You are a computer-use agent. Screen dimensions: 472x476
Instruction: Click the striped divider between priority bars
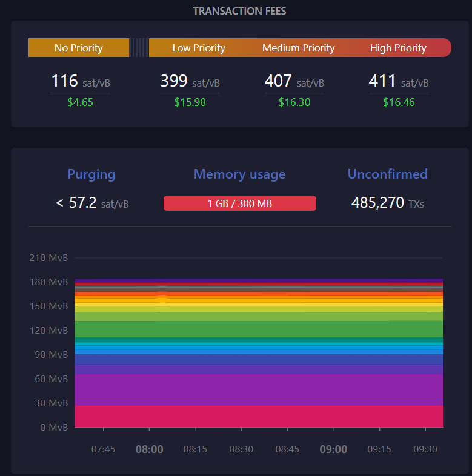tap(139, 48)
